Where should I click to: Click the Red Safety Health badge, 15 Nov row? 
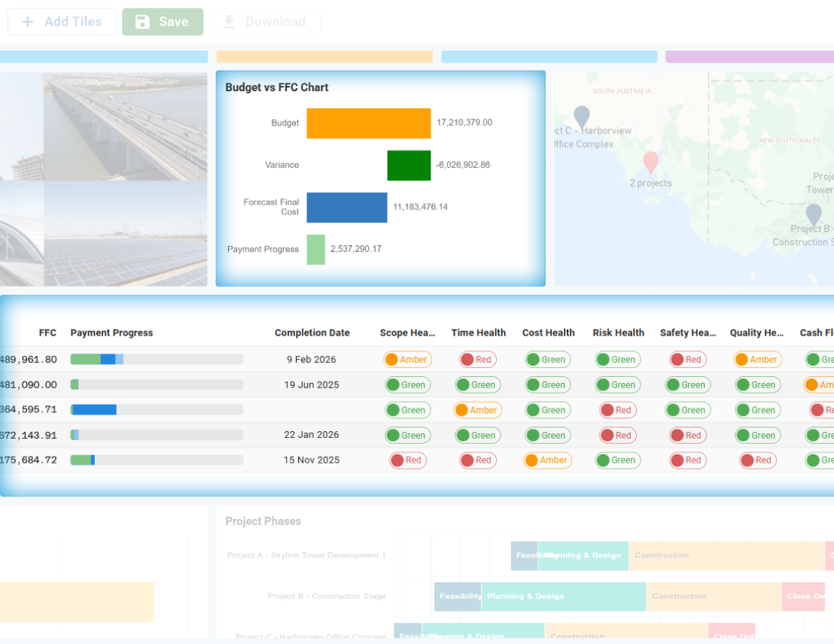pyautogui.click(x=687, y=460)
